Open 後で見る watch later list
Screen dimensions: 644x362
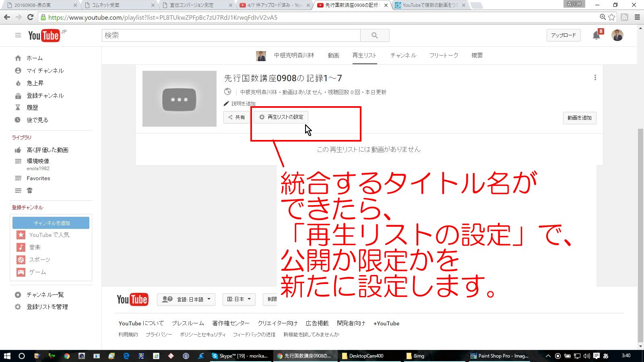coord(37,120)
